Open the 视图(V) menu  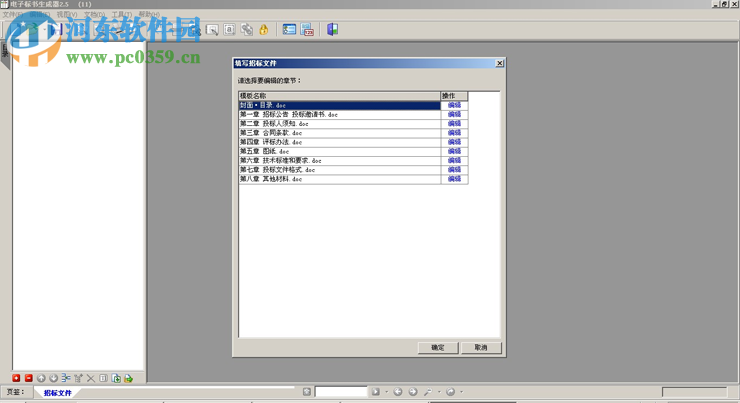click(x=67, y=15)
